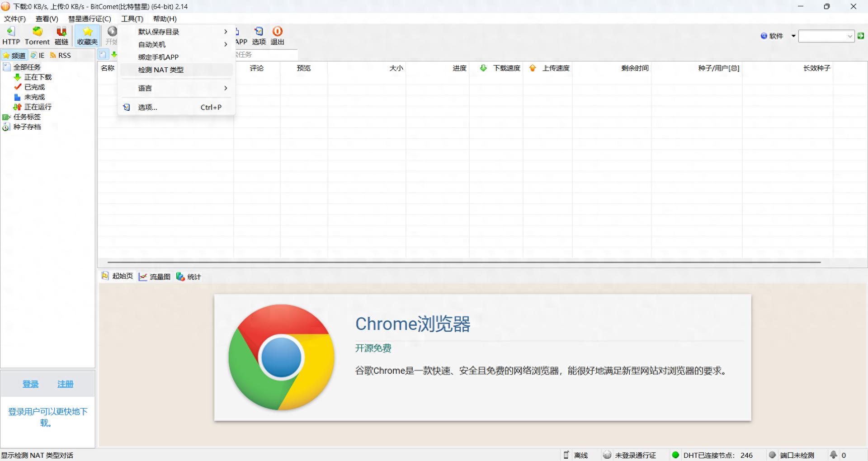Toggle the Favorites (收藏夹) star button
Image resolution: width=868 pixels, height=461 pixels.
click(87, 36)
